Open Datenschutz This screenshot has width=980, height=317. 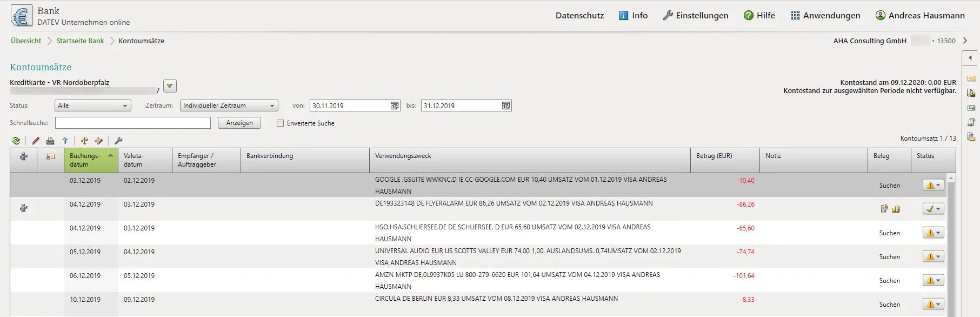(580, 16)
